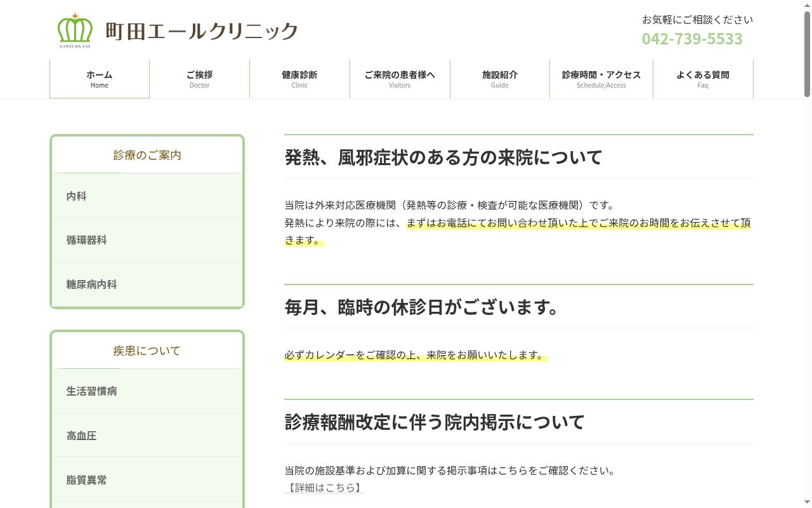View 診療時間・アクセス Schedule/Access page
Screen dimensions: 812x508
601,79
